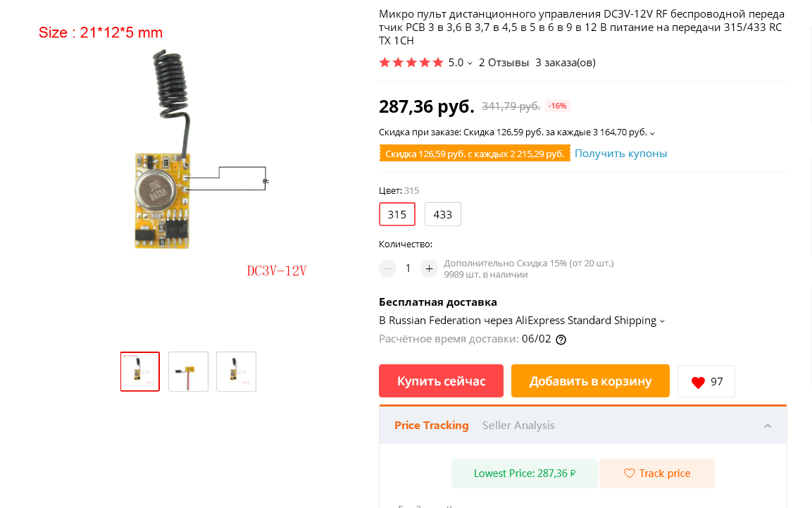Click the Добавить в корзину button
The width and height of the screenshot is (812, 508).
tap(590, 381)
